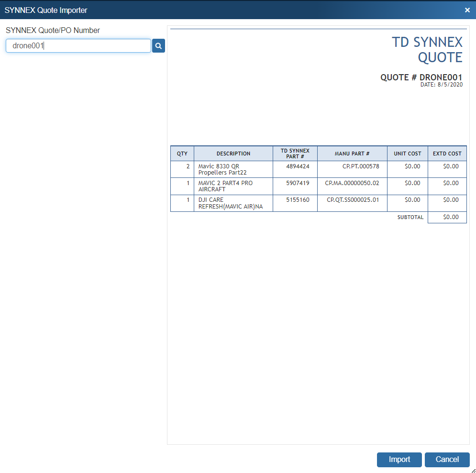The height and width of the screenshot is (473, 476).
Task: Click the EXTD COST column header
Action: 447,154
